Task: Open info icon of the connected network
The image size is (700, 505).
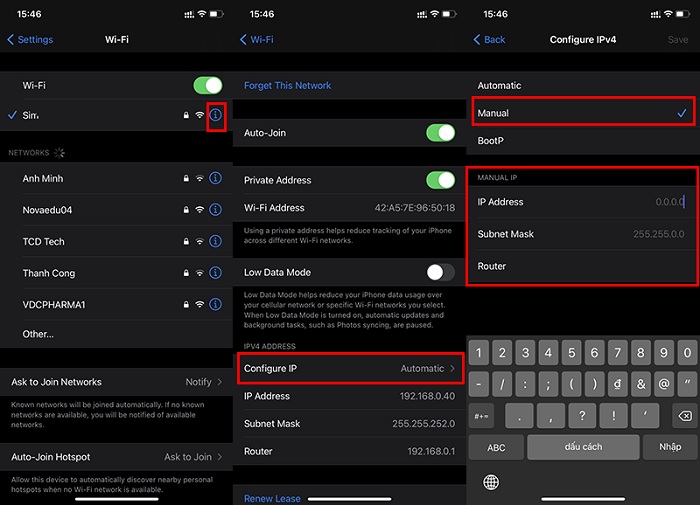Action: pyautogui.click(x=215, y=116)
